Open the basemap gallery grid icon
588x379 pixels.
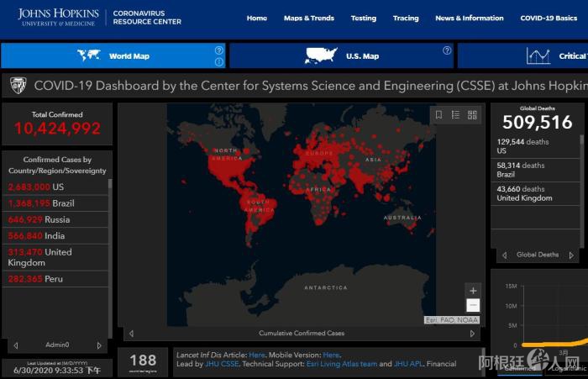472,115
